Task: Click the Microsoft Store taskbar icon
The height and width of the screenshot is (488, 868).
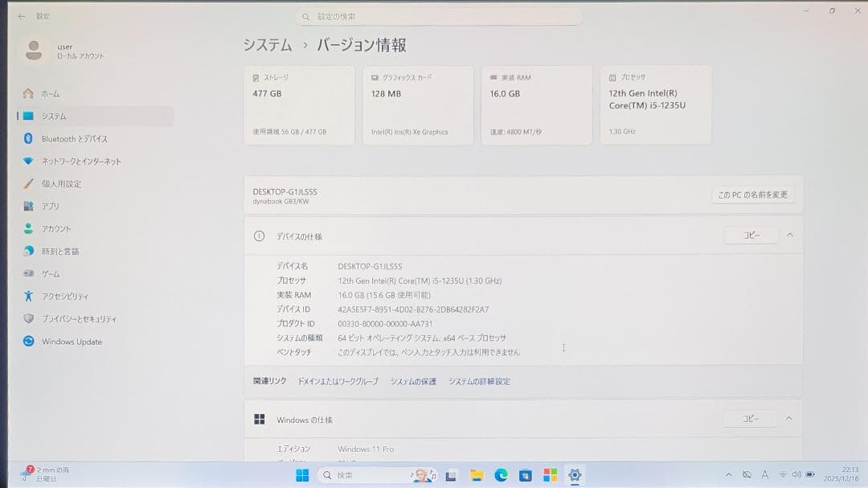Action: tap(526, 474)
